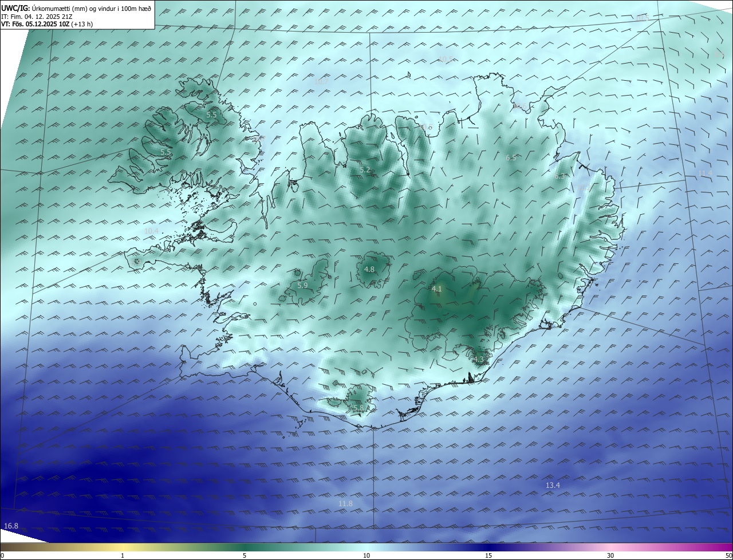The width and height of the screenshot is (733, 560).
Task: Click the 5.8 value label
Action: (x=358, y=408)
